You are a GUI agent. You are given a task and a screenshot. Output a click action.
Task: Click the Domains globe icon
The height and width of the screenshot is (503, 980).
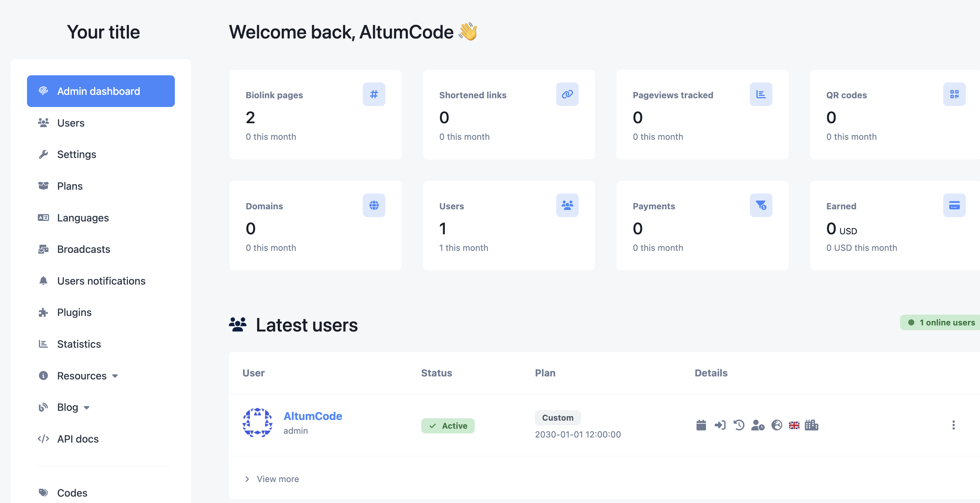click(374, 205)
